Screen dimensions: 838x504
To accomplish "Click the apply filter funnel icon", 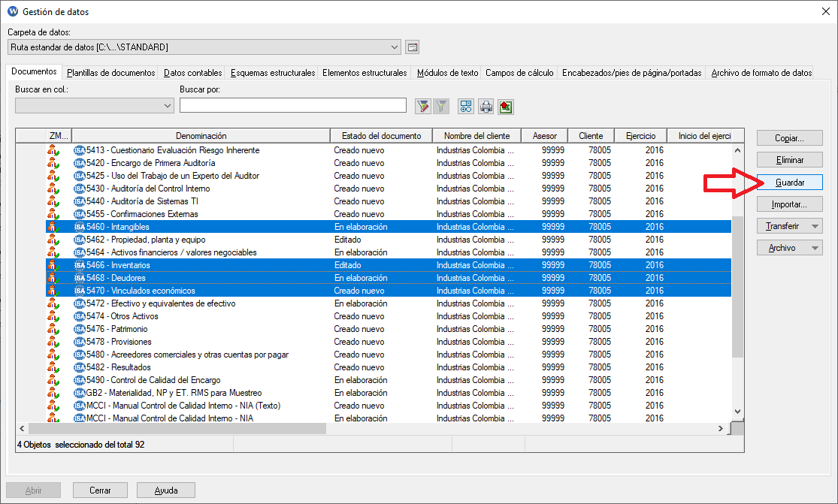I will point(423,106).
